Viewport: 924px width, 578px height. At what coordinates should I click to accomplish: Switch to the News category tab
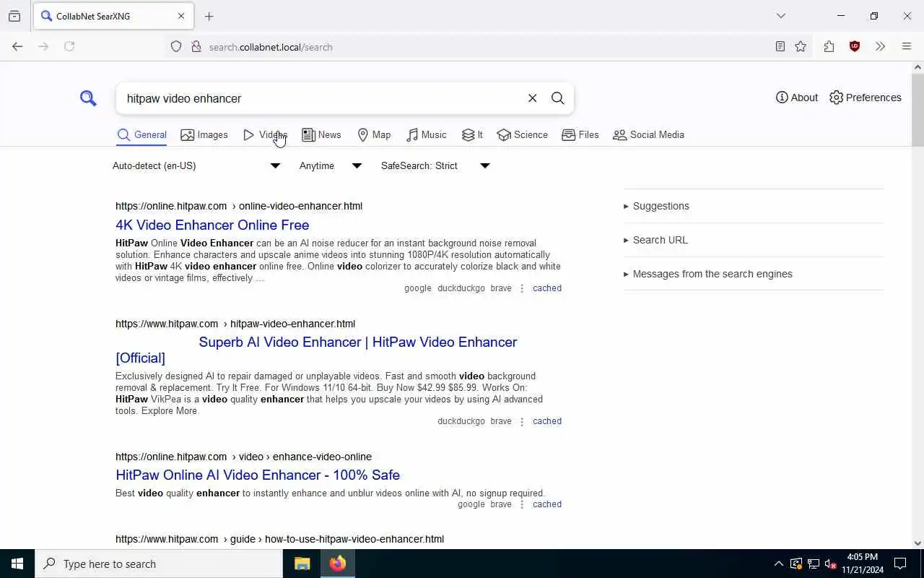pos(321,134)
